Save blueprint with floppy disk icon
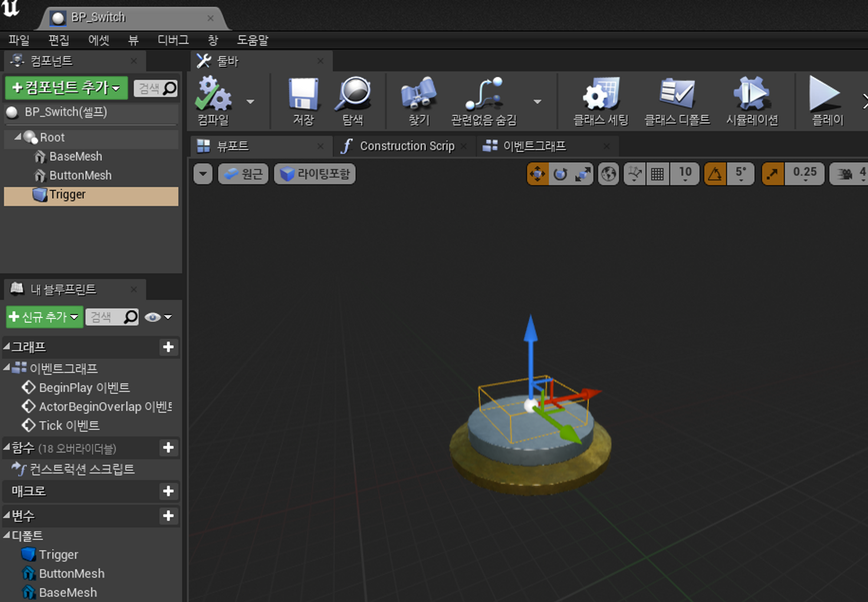This screenshot has width=868, height=602. (x=303, y=94)
